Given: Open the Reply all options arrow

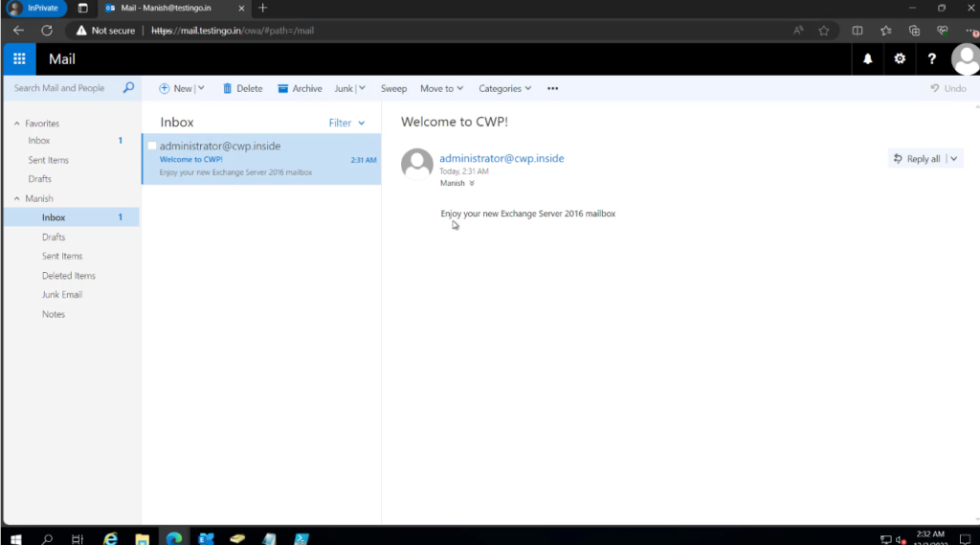Looking at the screenshot, I should [954, 159].
